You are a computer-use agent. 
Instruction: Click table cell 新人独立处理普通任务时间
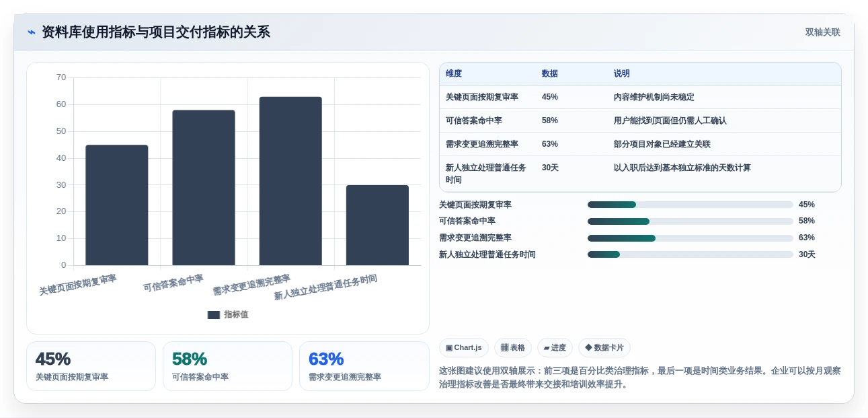pyautogui.click(x=486, y=174)
